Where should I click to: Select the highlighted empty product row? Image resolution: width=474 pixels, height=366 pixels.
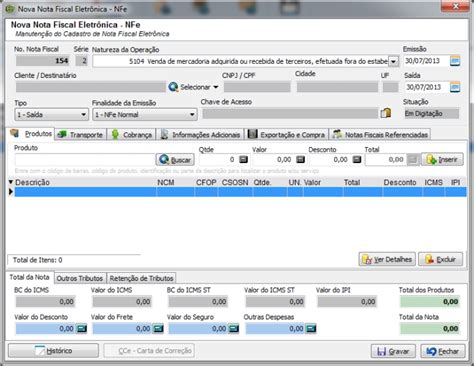coord(240,192)
